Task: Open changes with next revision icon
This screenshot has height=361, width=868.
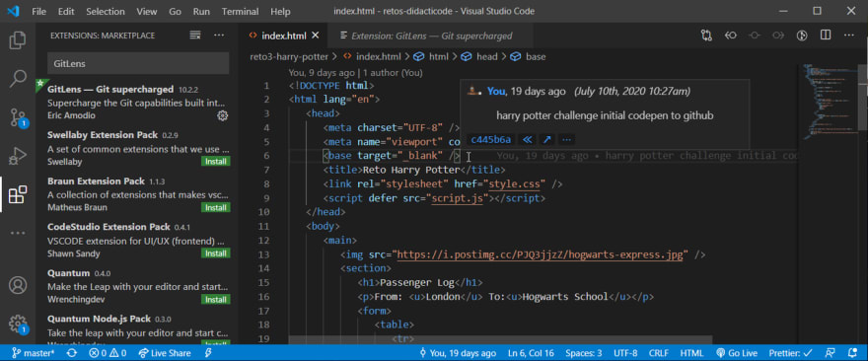Action: click(778, 36)
